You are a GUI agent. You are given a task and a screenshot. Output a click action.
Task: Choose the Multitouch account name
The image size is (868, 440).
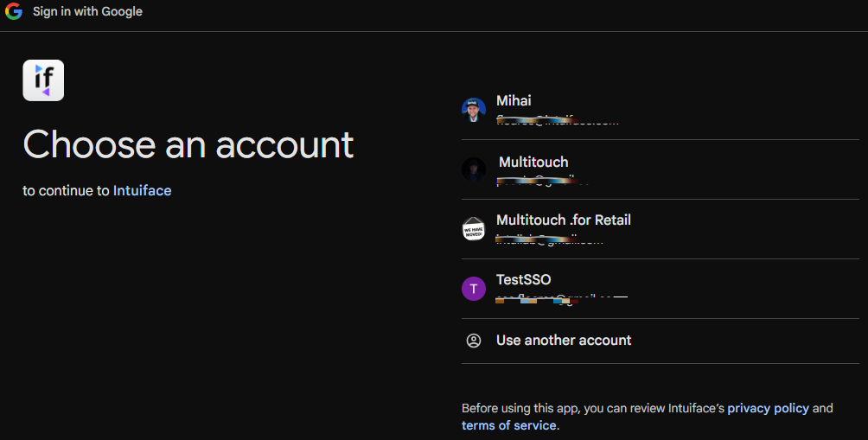(x=533, y=163)
